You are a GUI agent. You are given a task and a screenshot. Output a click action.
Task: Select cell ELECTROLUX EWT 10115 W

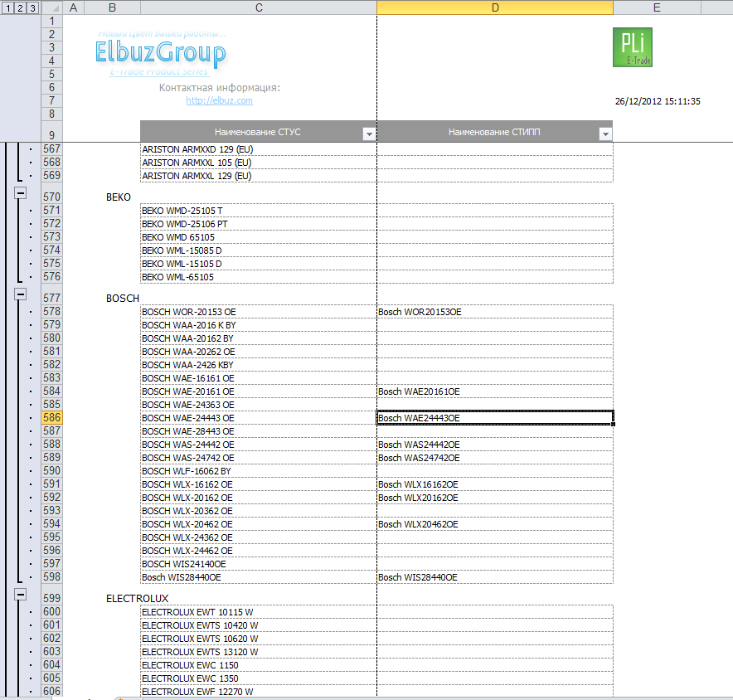[259, 611]
